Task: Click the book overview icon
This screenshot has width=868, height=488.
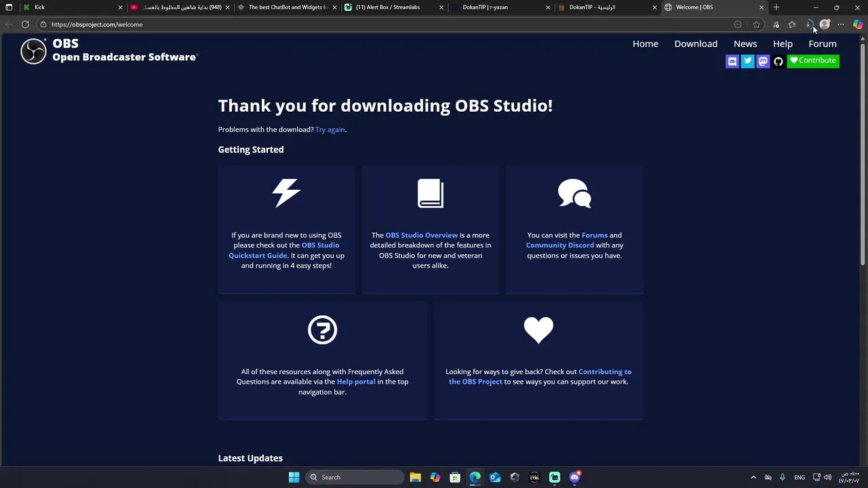Action: pos(431,193)
